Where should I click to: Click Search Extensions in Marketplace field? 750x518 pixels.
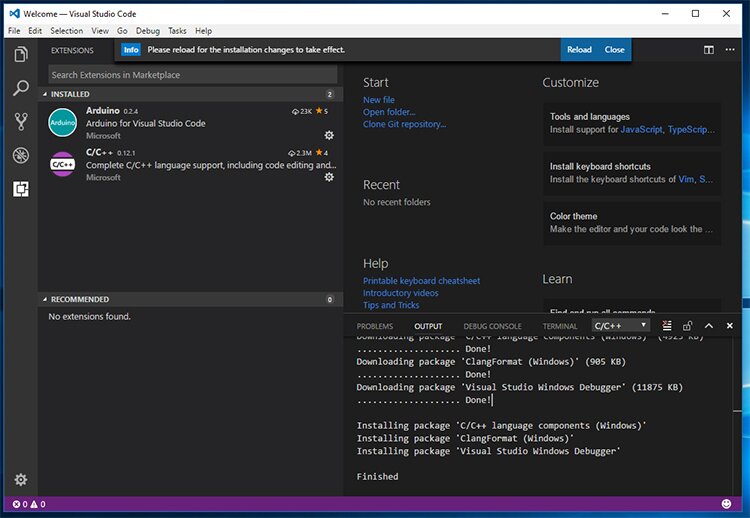pos(193,75)
